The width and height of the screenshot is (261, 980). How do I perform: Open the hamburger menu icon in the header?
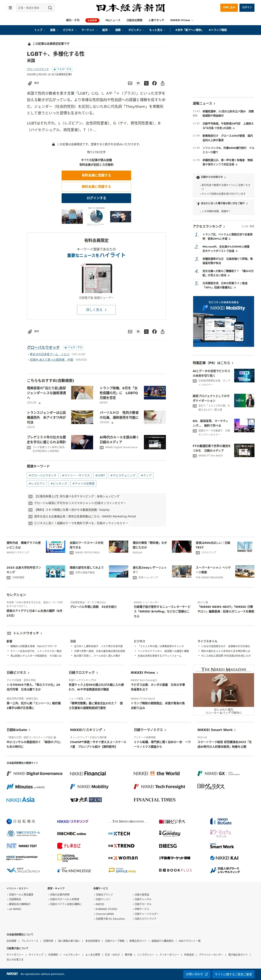click(10, 8)
